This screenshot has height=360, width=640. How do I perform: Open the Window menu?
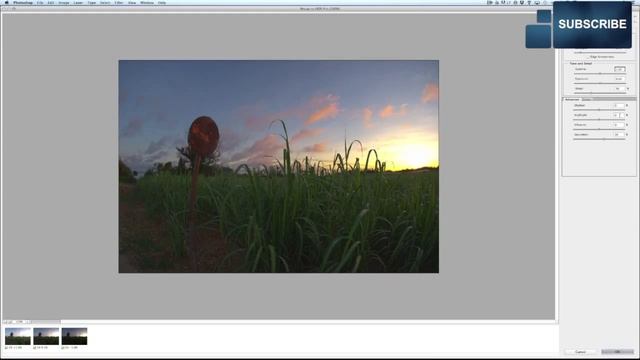tap(147, 2)
